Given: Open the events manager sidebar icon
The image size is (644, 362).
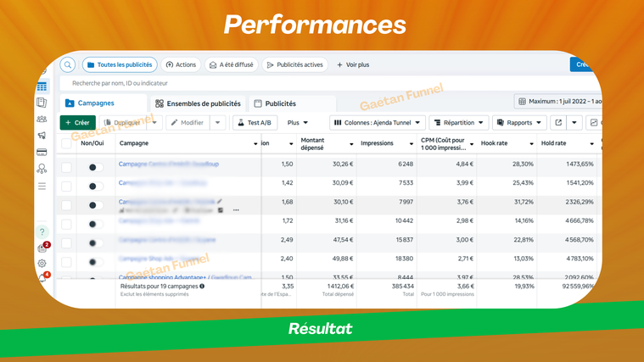Looking at the screenshot, I should pos(42,169).
